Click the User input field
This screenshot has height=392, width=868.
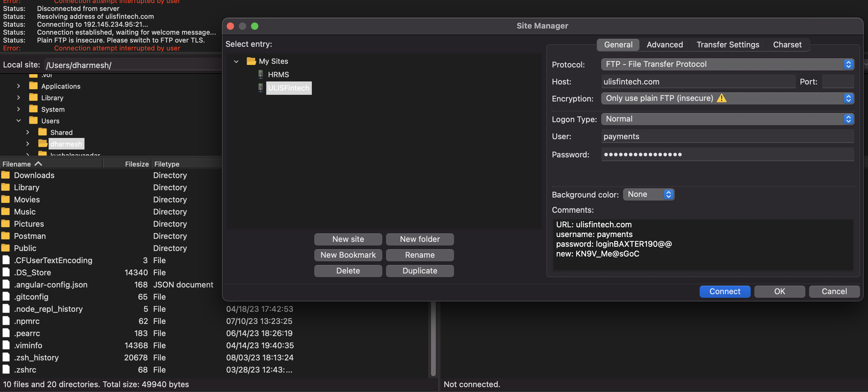point(728,136)
